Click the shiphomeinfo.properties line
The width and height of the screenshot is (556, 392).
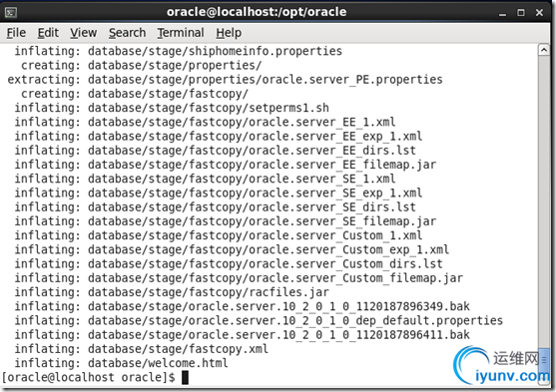178,51
